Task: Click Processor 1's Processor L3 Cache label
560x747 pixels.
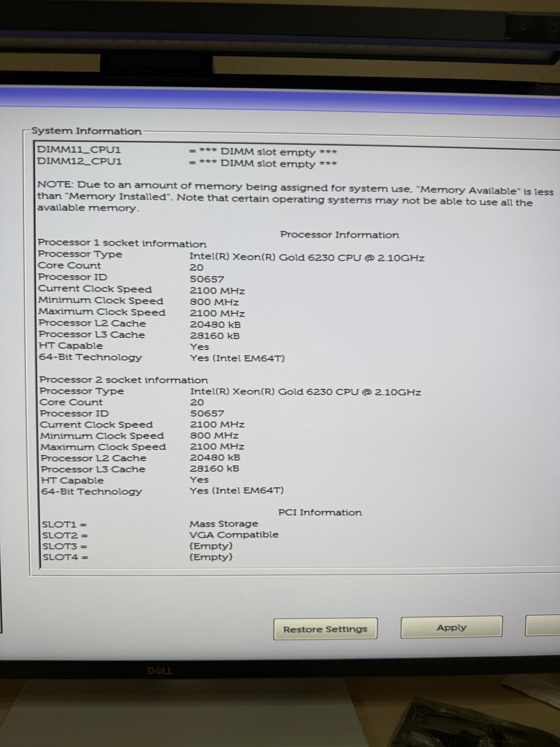Action: [x=92, y=334]
